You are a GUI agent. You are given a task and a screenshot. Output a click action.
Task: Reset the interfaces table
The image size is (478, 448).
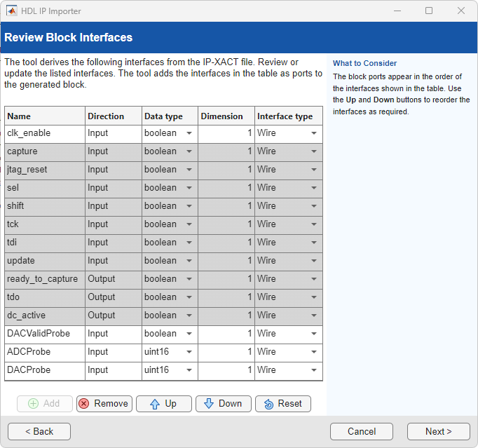coord(283,404)
